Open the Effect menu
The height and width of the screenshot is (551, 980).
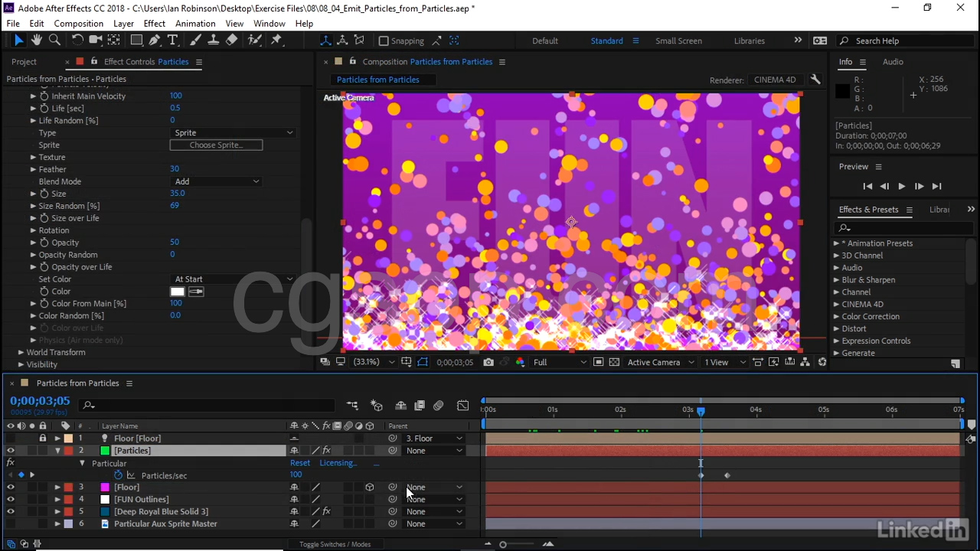coord(154,24)
